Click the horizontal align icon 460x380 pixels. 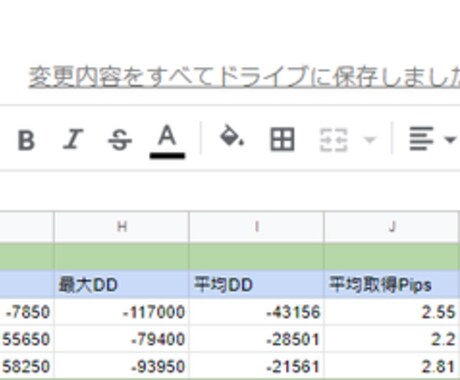tap(421, 139)
